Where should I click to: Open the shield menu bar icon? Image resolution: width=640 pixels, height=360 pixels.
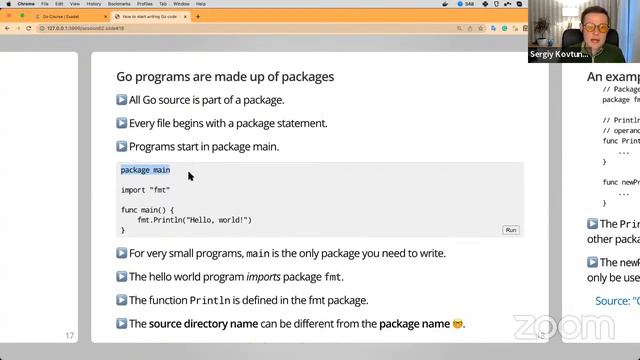496,4
